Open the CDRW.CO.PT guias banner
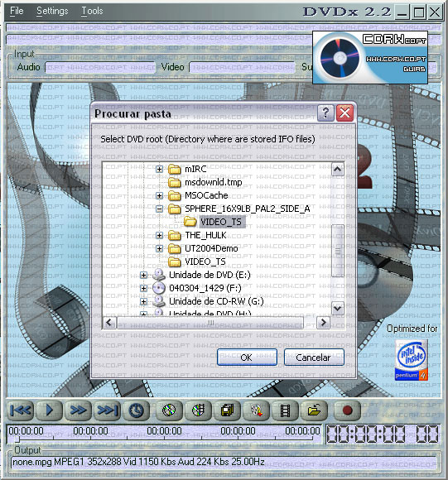Image resolution: width=448 pixels, height=480 pixels. pyautogui.click(x=370, y=57)
